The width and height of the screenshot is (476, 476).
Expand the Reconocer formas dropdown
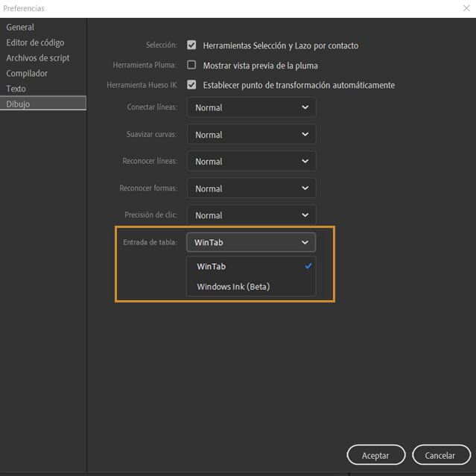pyautogui.click(x=251, y=188)
